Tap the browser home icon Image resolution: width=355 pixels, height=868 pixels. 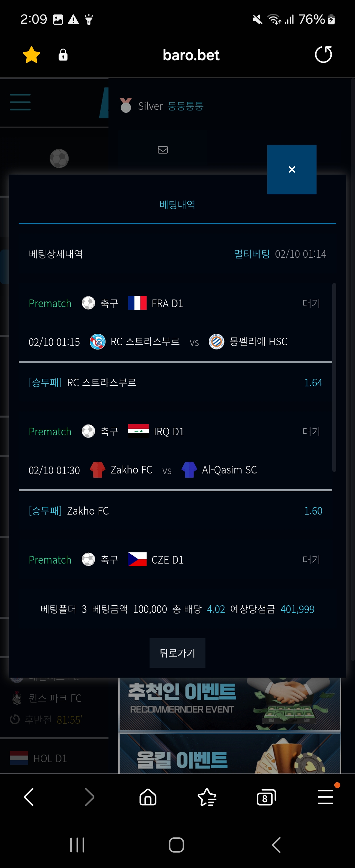point(148,797)
